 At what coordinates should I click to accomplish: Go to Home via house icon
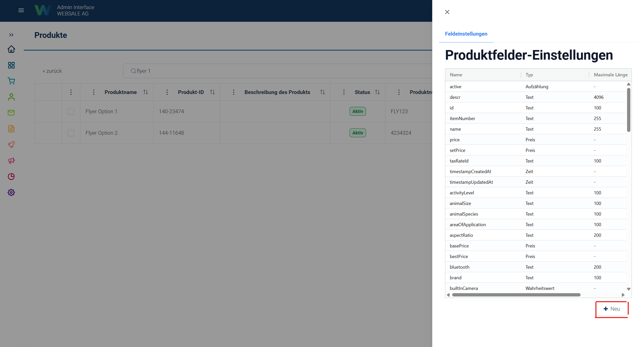coord(11,49)
